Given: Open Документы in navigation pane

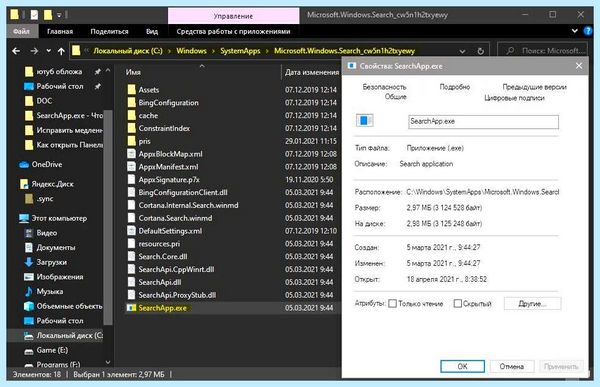Looking at the screenshot, I should coord(56,247).
